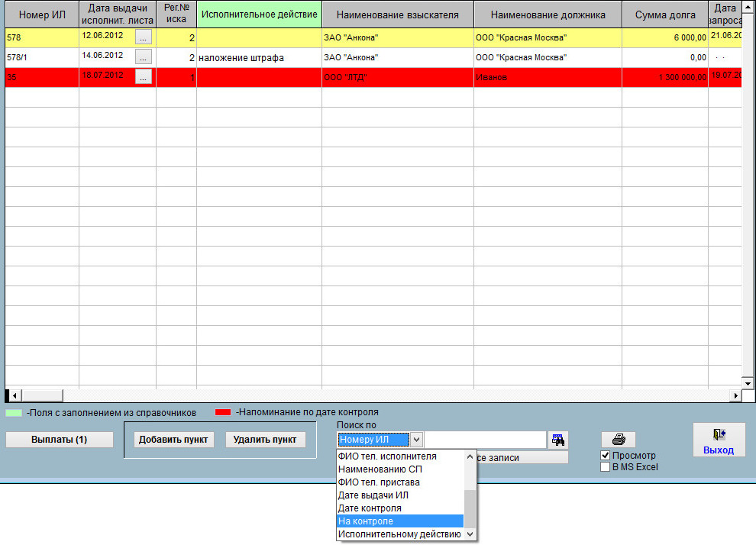Open the Поиск по combo box arrow
This screenshot has width=756, height=545.
[x=417, y=440]
